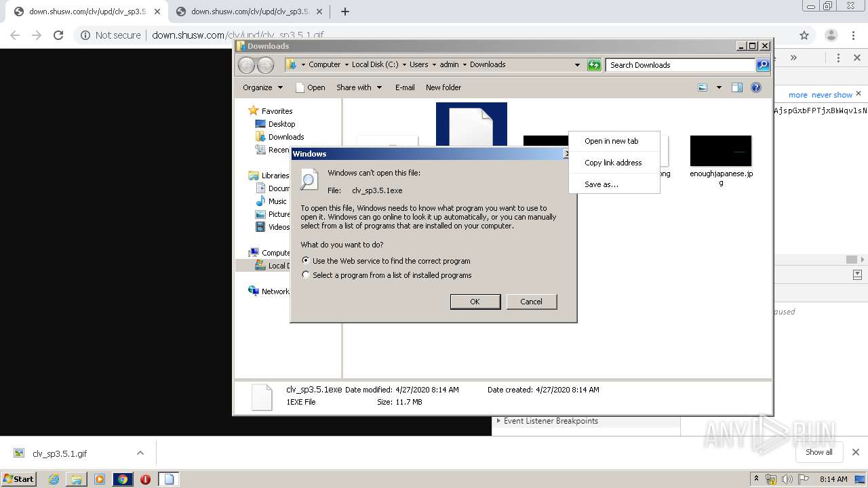Click the search magnifier in Search Downloads box
The image size is (868, 488).
pos(763,65)
